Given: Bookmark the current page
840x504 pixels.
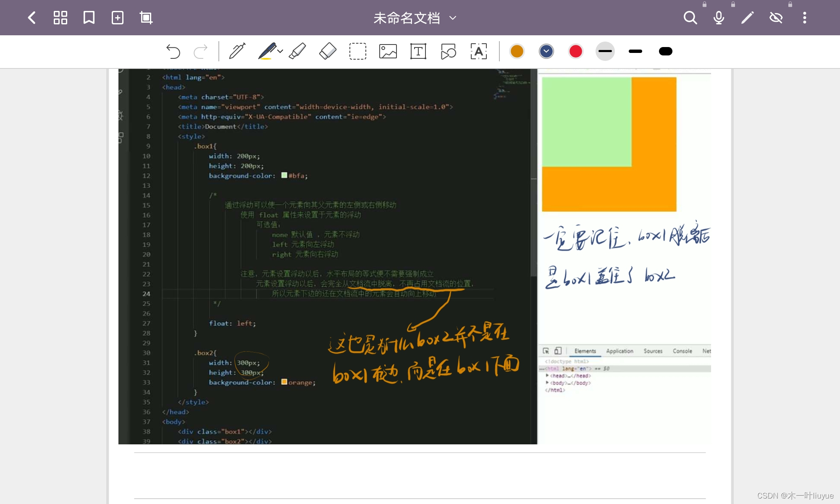Looking at the screenshot, I should point(89,18).
